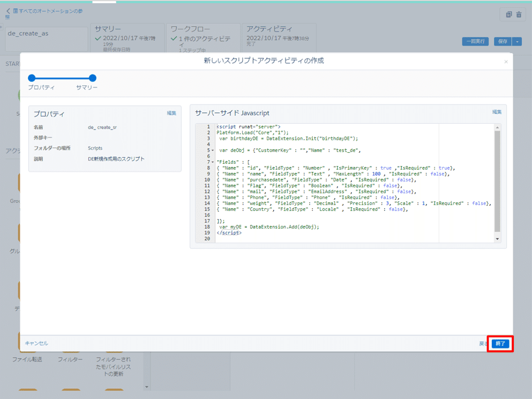Click the DE新規作成用のスクリプト description text

(116, 159)
